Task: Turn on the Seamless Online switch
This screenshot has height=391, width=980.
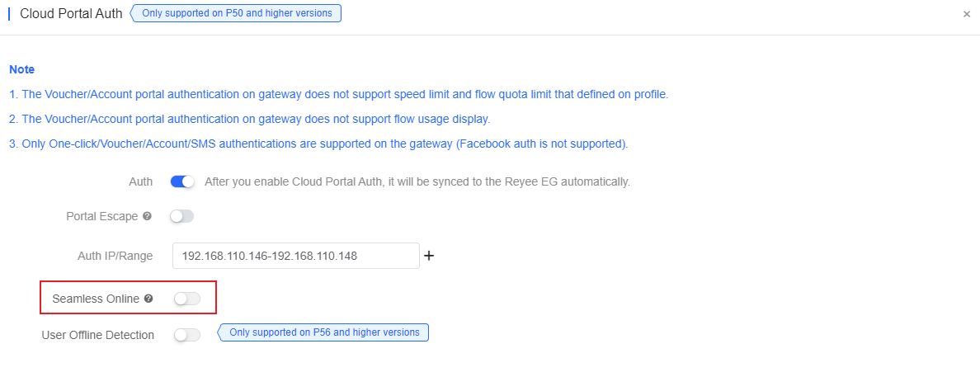Action: tap(187, 299)
